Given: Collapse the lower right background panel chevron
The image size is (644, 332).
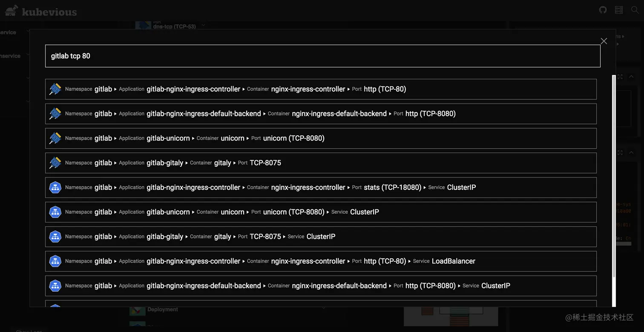Looking at the screenshot, I should [x=631, y=152].
